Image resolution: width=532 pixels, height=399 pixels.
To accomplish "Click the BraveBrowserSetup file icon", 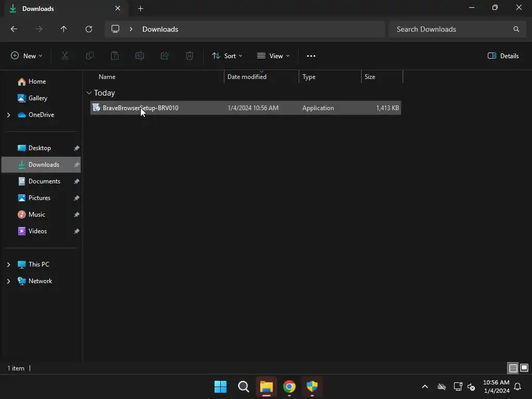I will [x=96, y=108].
